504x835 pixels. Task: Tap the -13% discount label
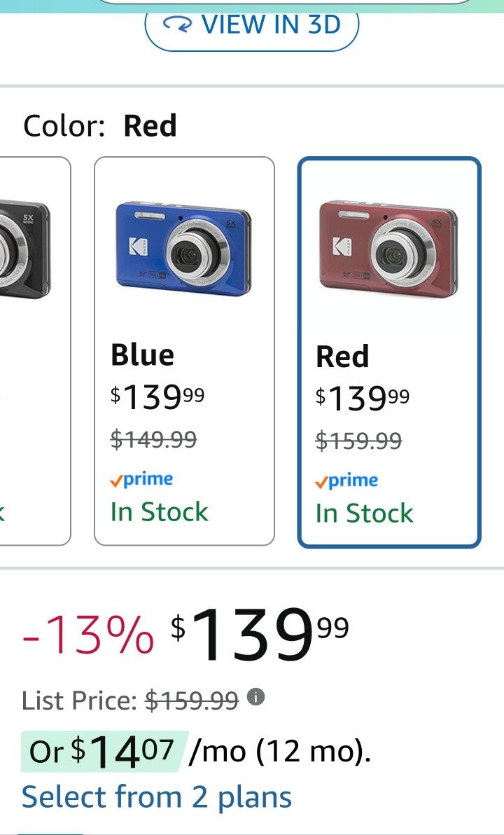pyautogui.click(x=88, y=634)
